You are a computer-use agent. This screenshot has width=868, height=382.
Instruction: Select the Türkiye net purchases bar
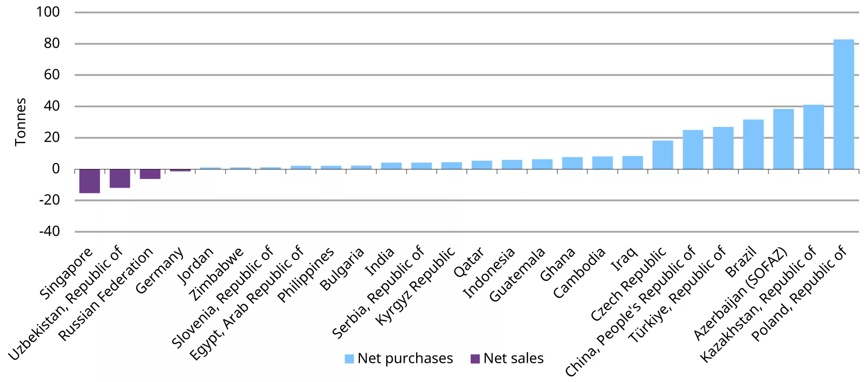click(723, 148)
